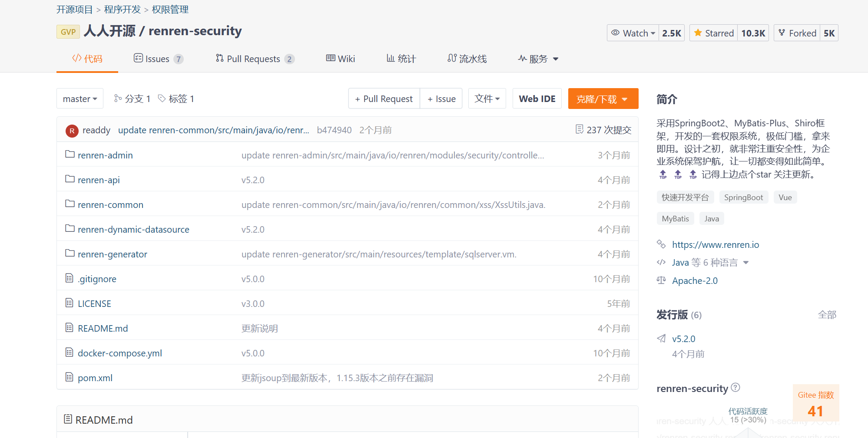
Task: Click the + Pull Request button
Action: (384, 99)
